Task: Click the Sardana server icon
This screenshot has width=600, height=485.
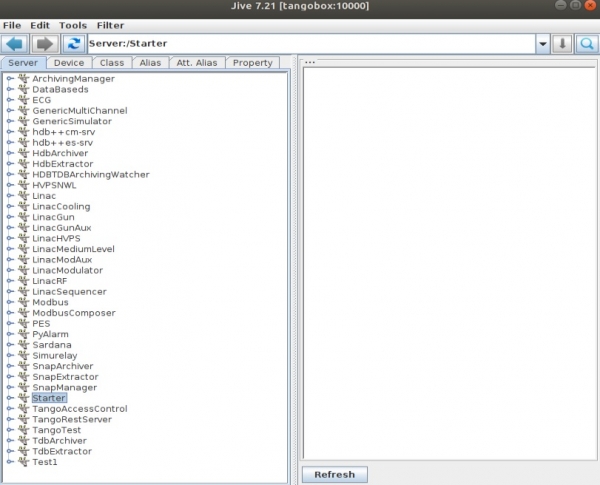Action: [23, 344]
